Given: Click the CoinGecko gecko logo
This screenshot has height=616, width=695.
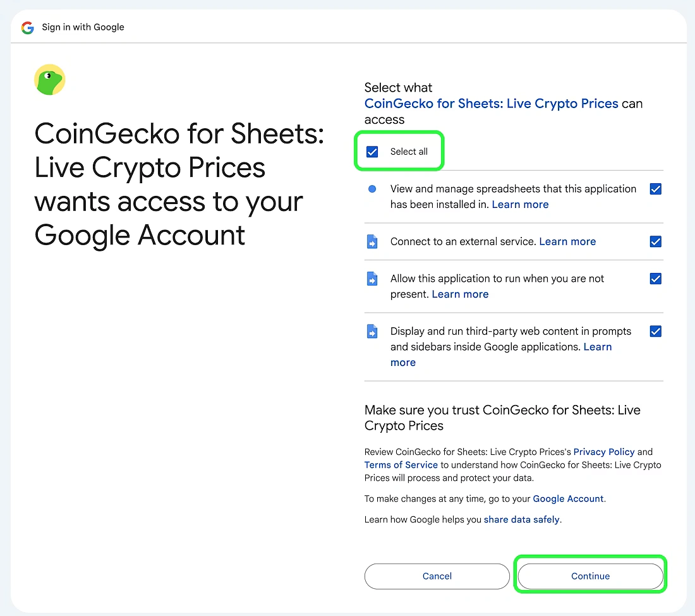Looking at the screenshot, I should 50,80.
